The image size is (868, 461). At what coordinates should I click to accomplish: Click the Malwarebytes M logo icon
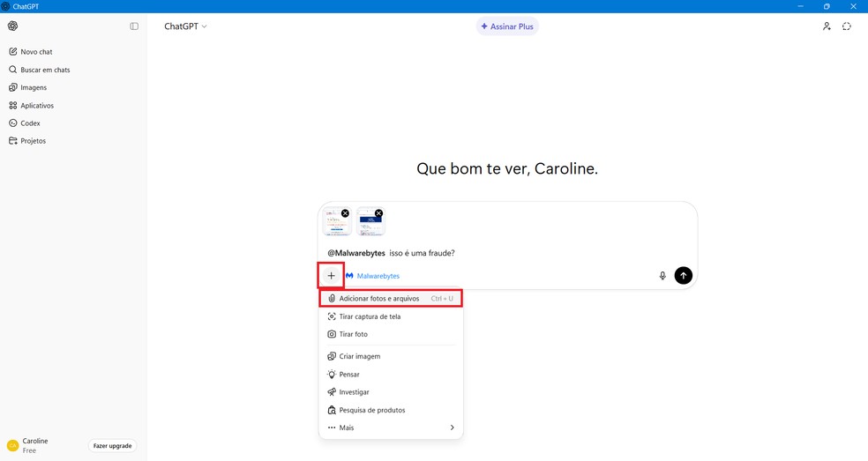coord(349,276)
